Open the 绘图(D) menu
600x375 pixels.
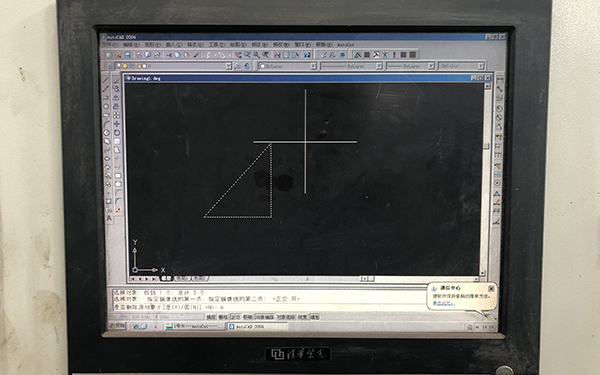coord(238,44)
